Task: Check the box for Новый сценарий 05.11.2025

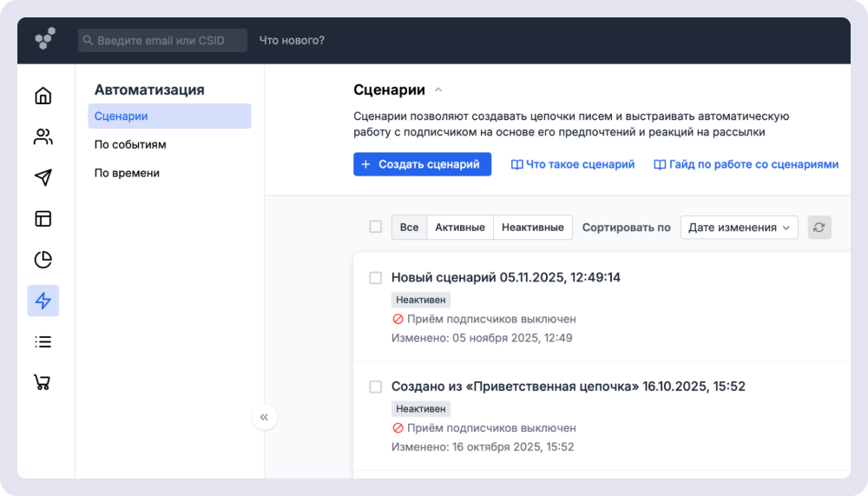Action: (376, 278)
